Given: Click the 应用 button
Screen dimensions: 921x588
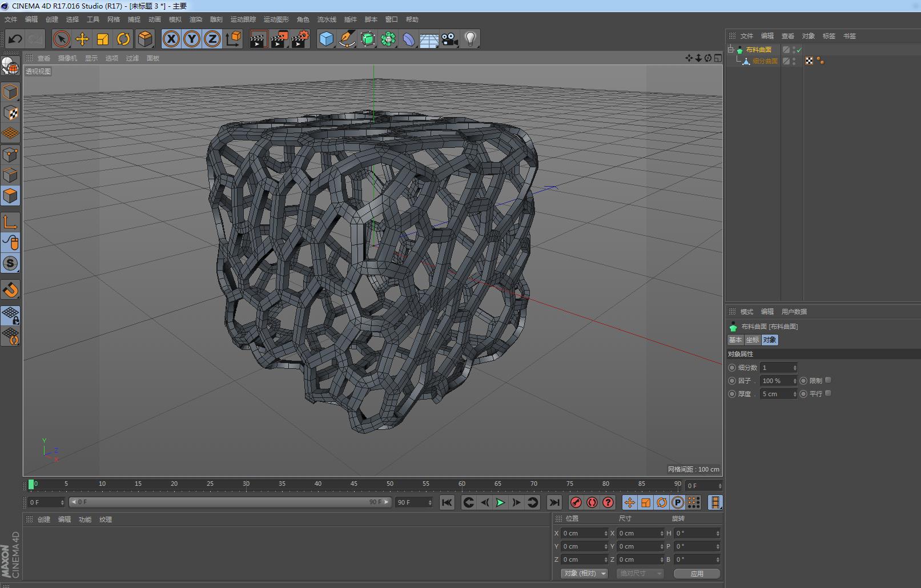Looking at the screenshot, I should point(697,573).
